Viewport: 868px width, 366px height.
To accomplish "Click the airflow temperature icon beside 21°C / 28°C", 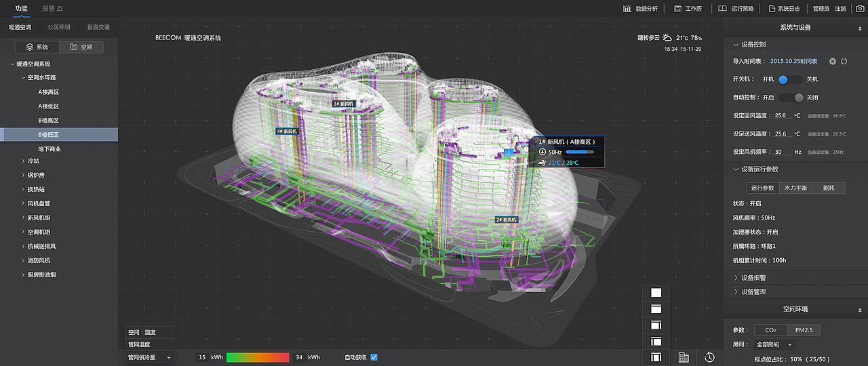I will tap(542, 163).
